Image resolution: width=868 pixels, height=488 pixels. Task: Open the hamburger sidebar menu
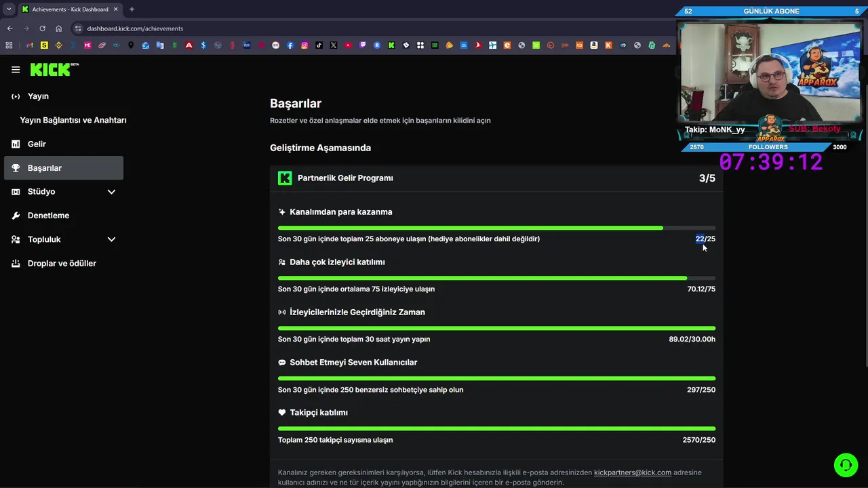click(x=16, y=70)
